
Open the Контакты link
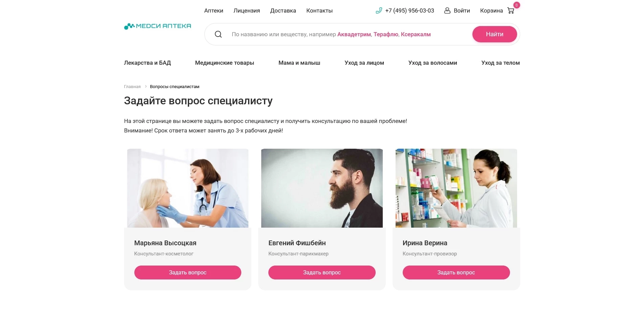pyautogui.click(x=319, y=11)
